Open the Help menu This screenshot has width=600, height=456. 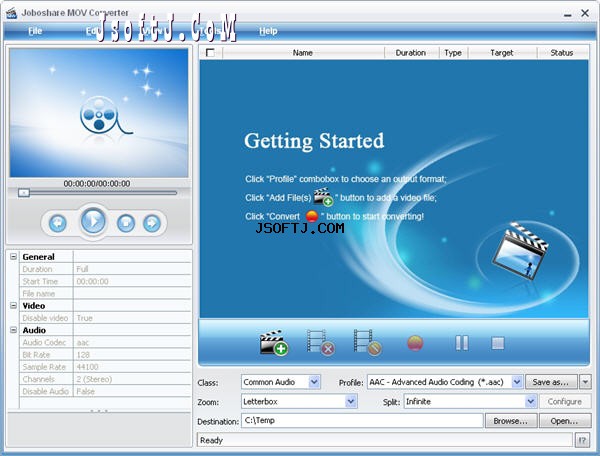[268, 31]
